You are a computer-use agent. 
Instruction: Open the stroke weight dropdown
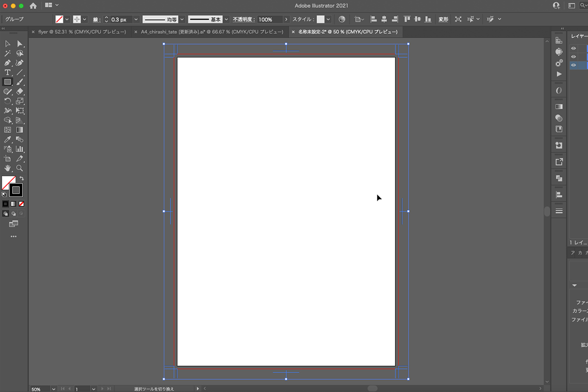coord(136,20)
